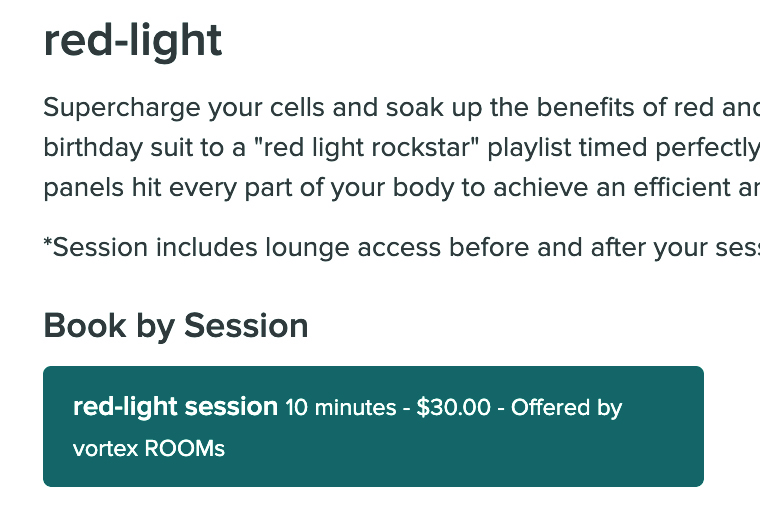Viewport: 760px width, 520px height.
Task: Click the "red-light" page heading
Action: point(133,42)
